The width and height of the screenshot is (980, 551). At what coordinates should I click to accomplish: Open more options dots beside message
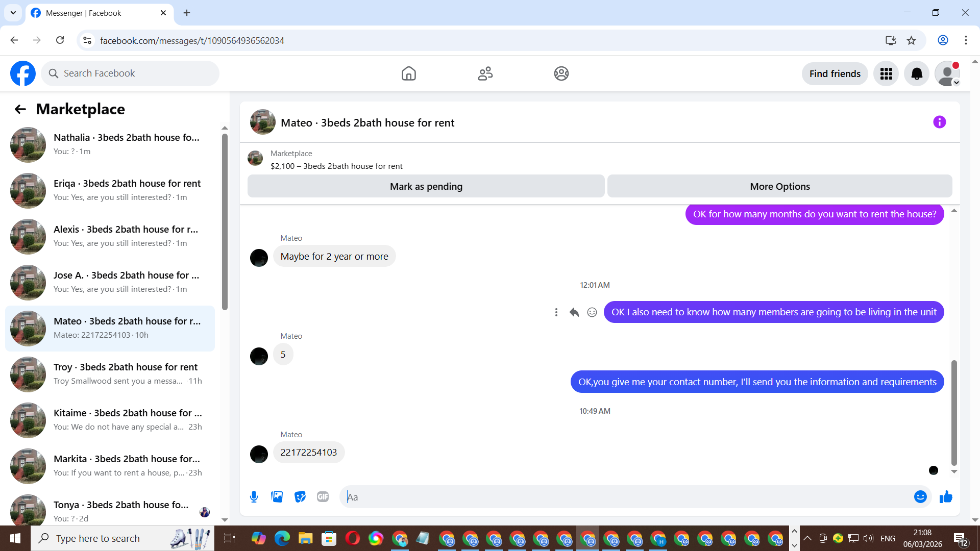[556, 312]
